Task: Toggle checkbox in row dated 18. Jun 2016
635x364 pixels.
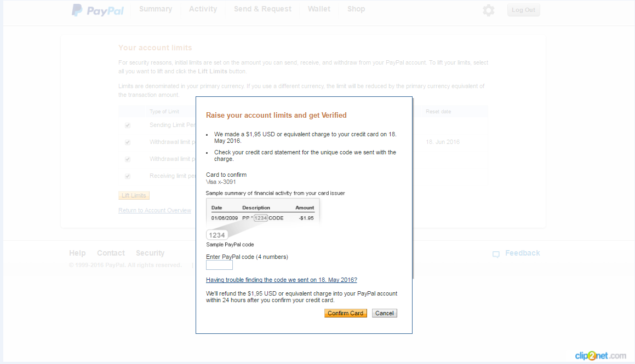Action: 128,142
